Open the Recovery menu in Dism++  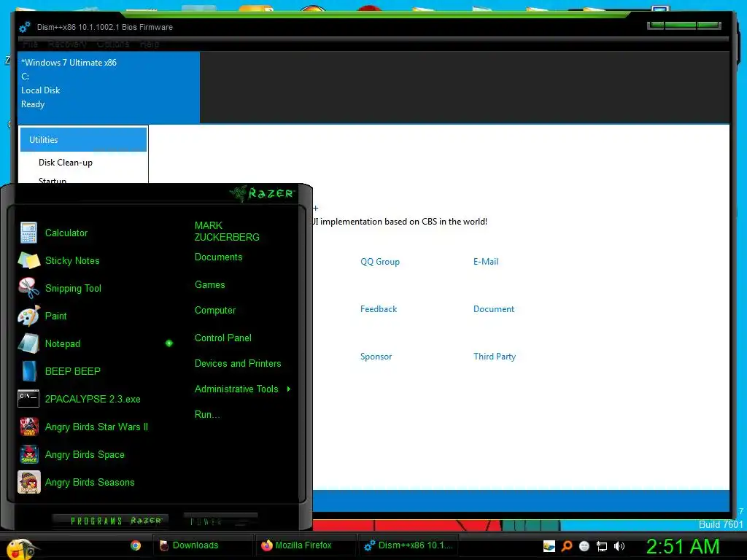pos(67,44)
